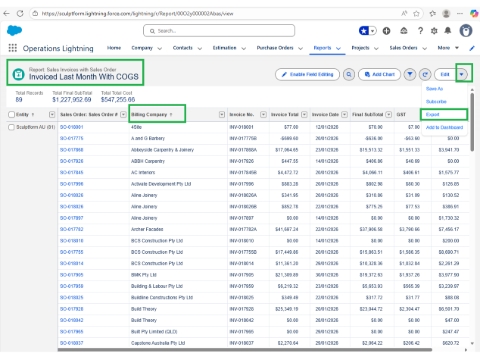Choose Subscribe from the dropdown menu
The width and height of the screenshot is (480, 360).
coord(436,101)
